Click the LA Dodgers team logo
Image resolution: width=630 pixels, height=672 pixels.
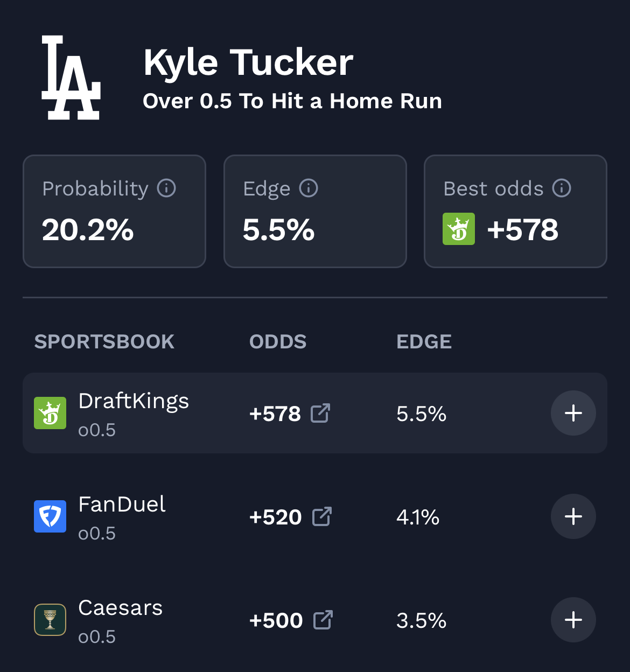71,78
